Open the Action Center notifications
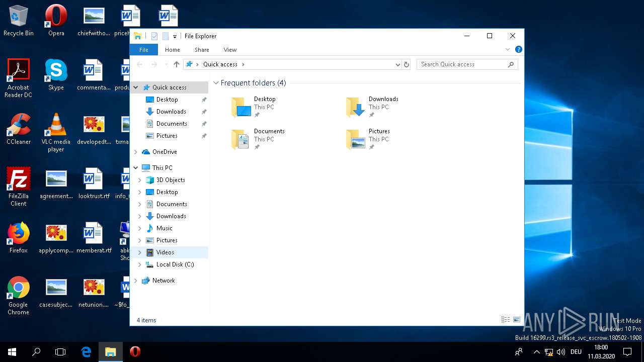Image resolution: width=644 pixels, height=362 pixels. 627,352
